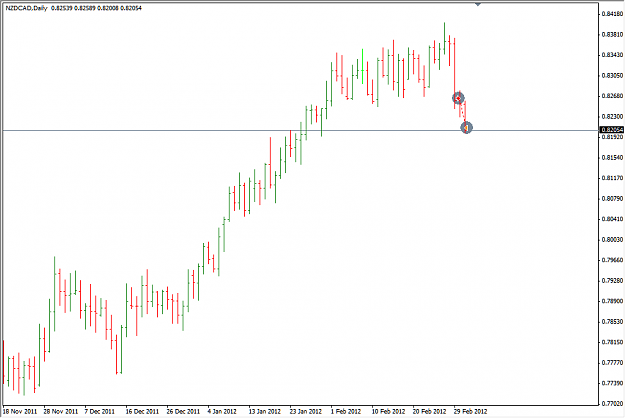Click the 0.84180 price axis label
Image resolution: width=625 pixels, height=418 pixels.
[x=612, y=14]
